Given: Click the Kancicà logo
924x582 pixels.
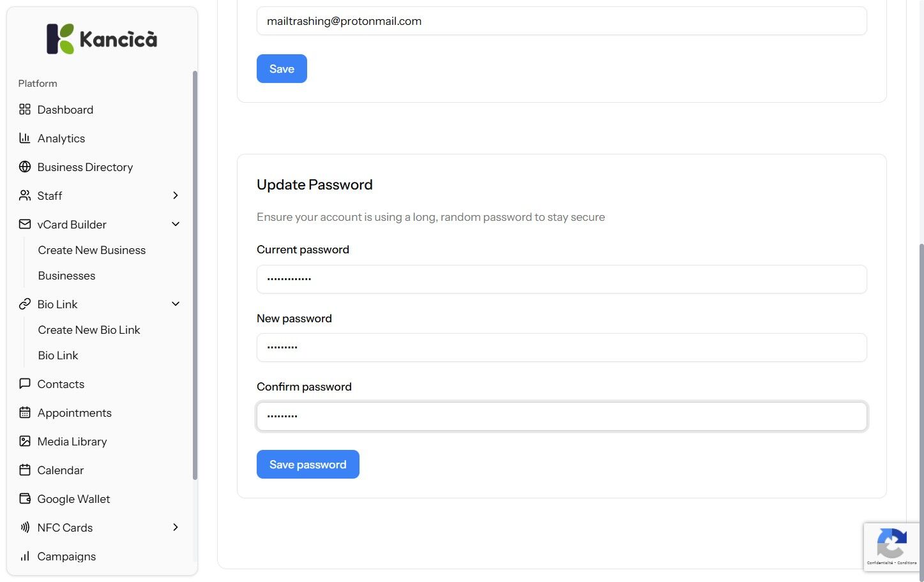Looking at the screenshot, I should (102, 39).
